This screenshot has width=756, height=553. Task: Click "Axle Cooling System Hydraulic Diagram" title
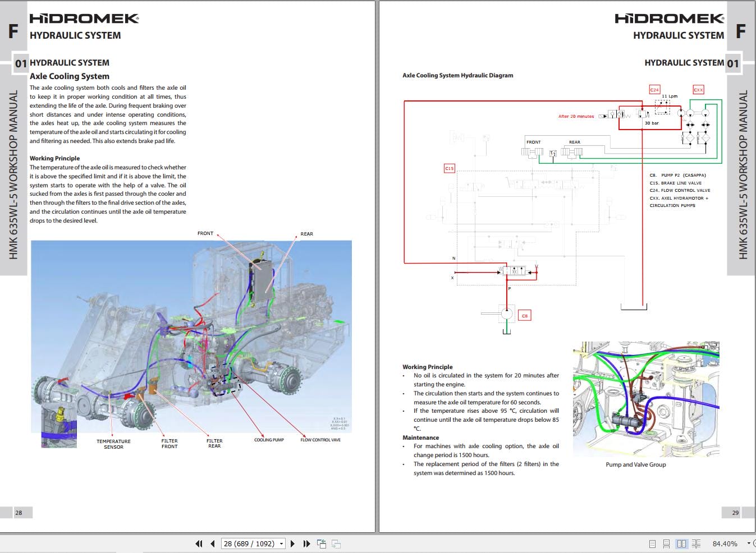coord(458,75)
